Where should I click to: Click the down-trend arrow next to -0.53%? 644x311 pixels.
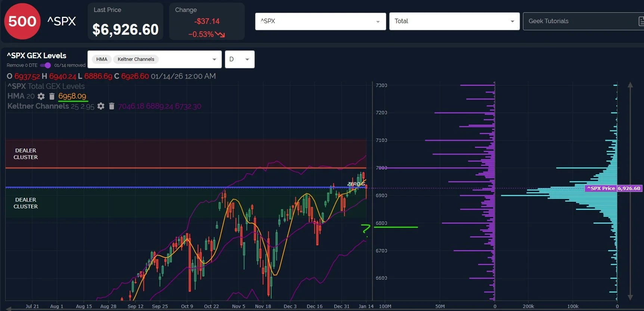[220, 34]
